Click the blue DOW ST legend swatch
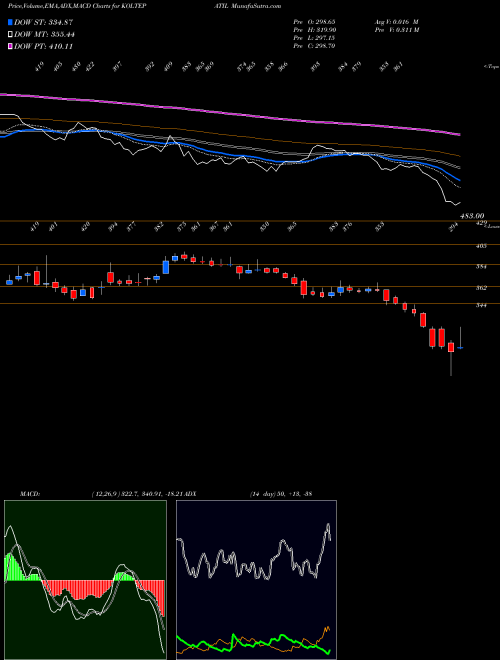 click(10, 22)
